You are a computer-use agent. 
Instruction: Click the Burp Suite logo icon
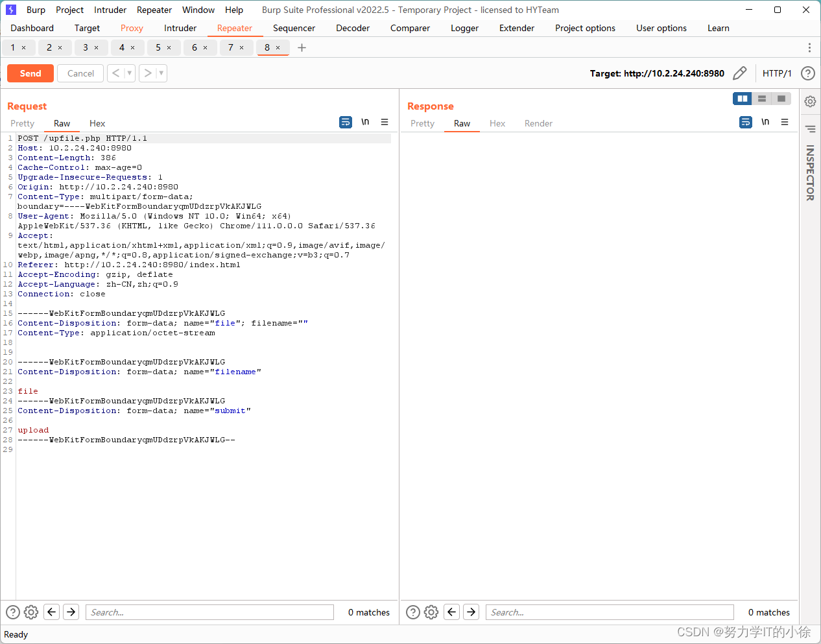pyautogui.click(x=11, y=10)
